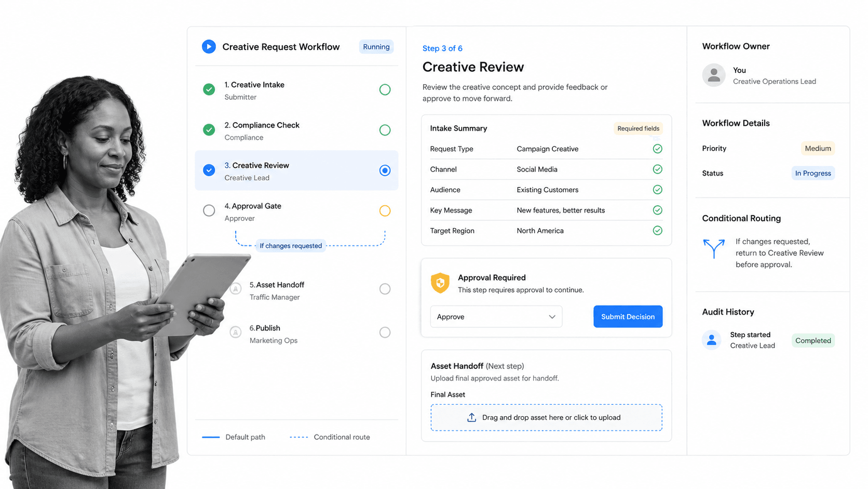Click the yellow shield Approval Required icon
Viewport: 868px width, 489px height.
(440, 283)
